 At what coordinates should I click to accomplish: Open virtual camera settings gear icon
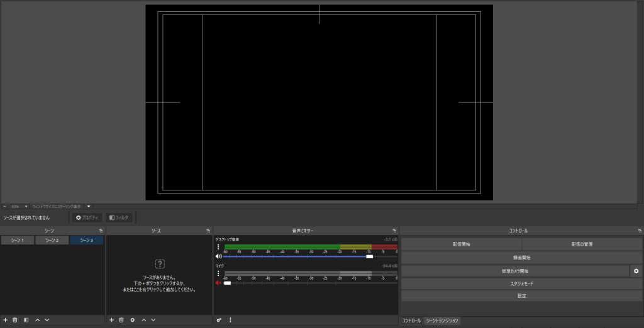636,271
